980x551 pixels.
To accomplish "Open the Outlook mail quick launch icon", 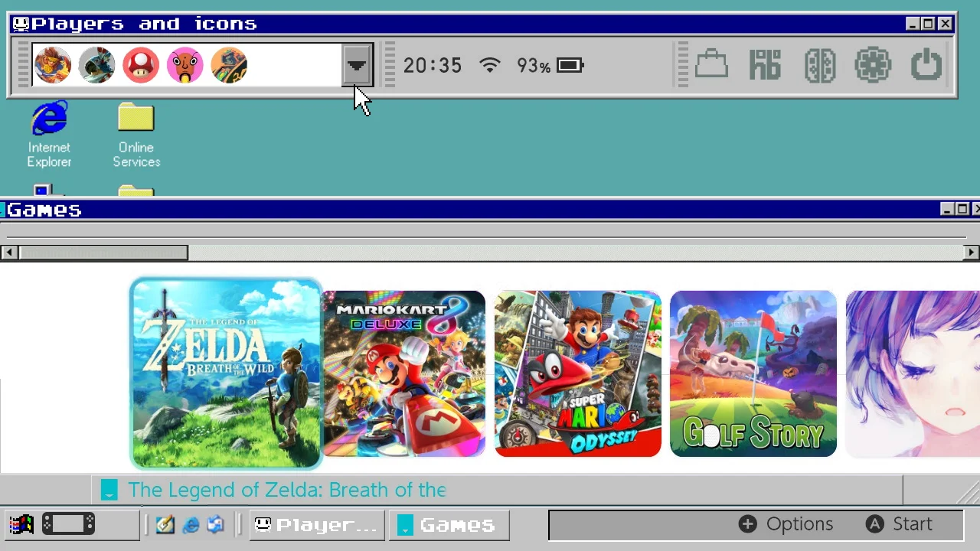I will point(216,524).
